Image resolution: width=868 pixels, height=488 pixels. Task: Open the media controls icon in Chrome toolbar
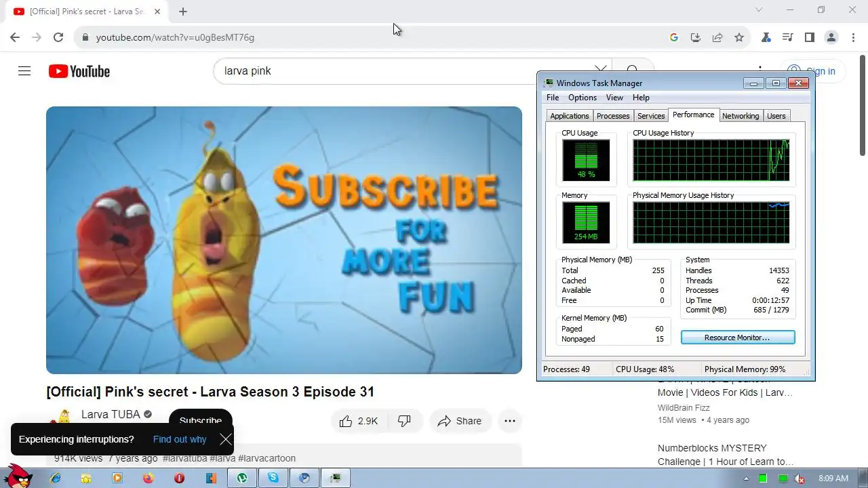(787, 37)
